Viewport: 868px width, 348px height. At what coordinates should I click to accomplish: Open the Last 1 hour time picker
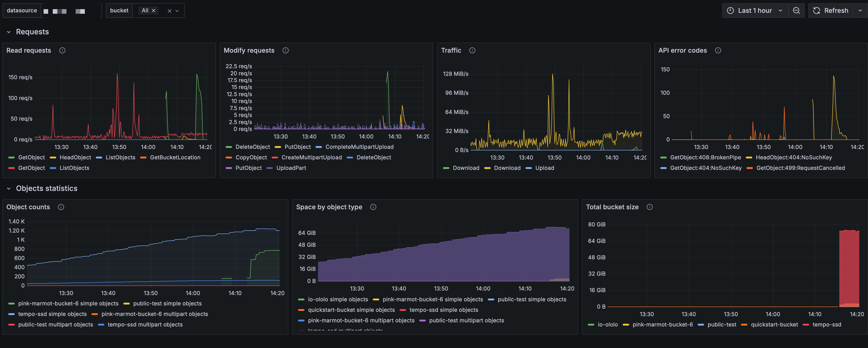pos(755,11)
